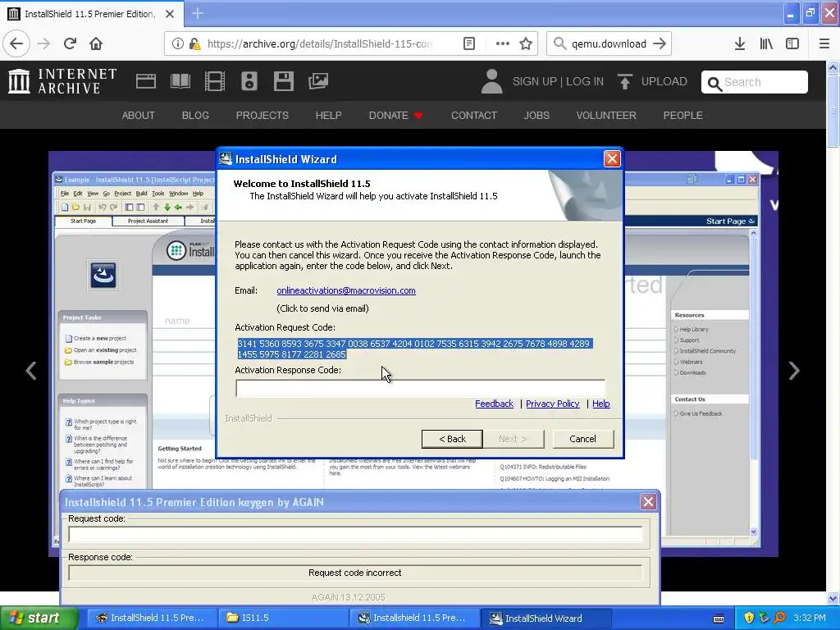Show previous image with left carousel arrow
Viewport: 840px width, 630px height.
(x=31, y=371)
